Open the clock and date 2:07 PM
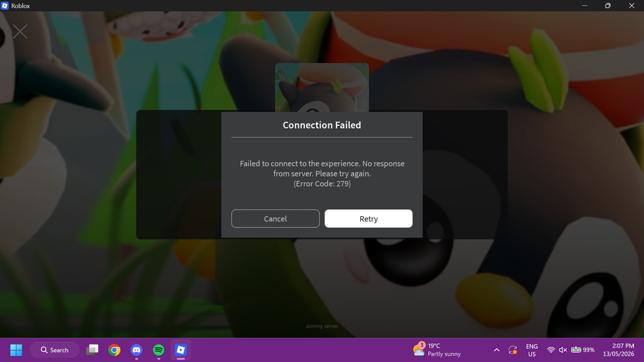This screenshot has width=644, height=362. (619, 350)
